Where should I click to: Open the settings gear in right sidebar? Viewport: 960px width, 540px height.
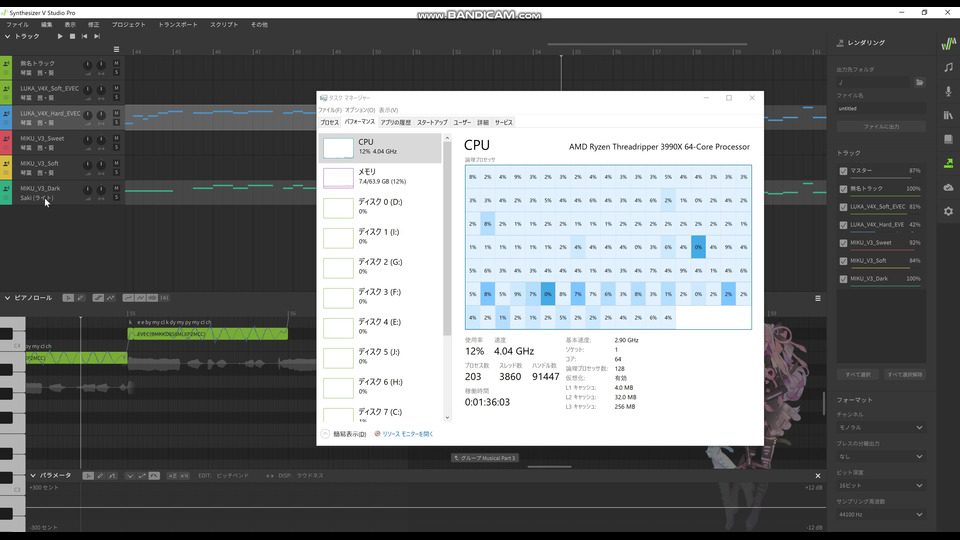pos(948,211)
